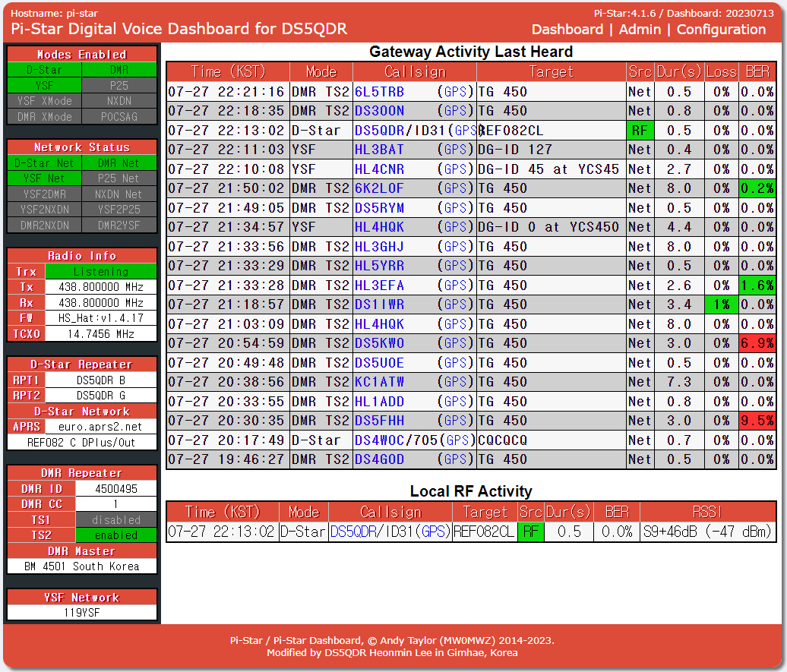Open GPS link in KC1ATW row

(455, 382)
